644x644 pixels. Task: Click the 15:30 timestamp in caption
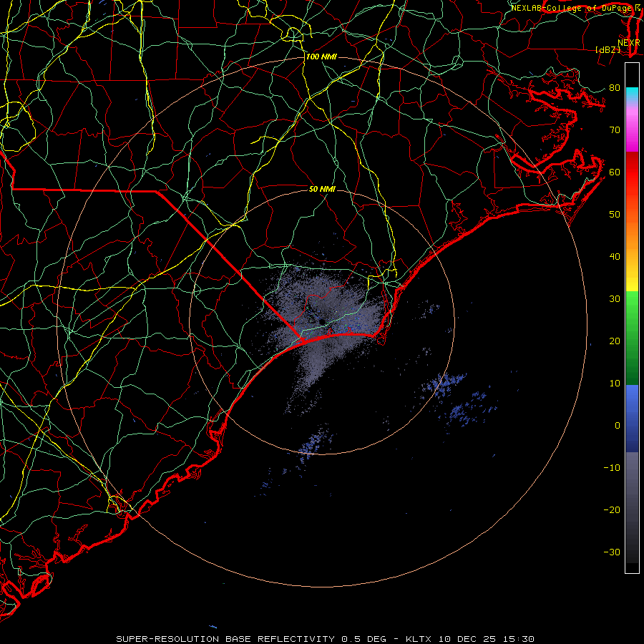517,639
